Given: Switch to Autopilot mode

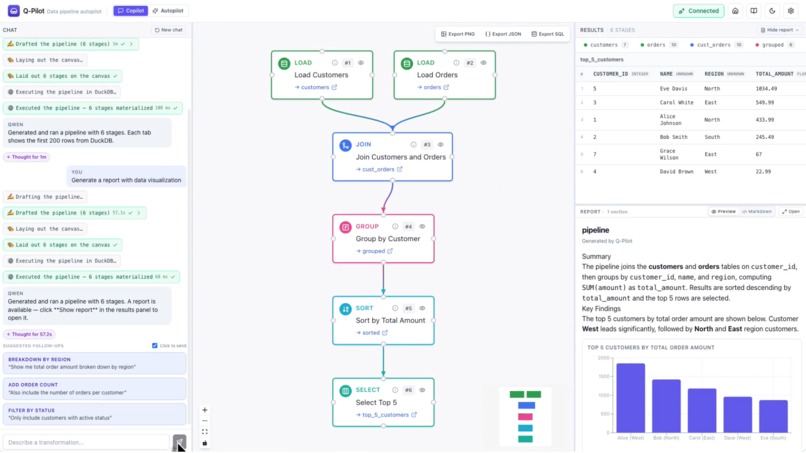Looking at the screenshot, I should [x=168, y=11].
